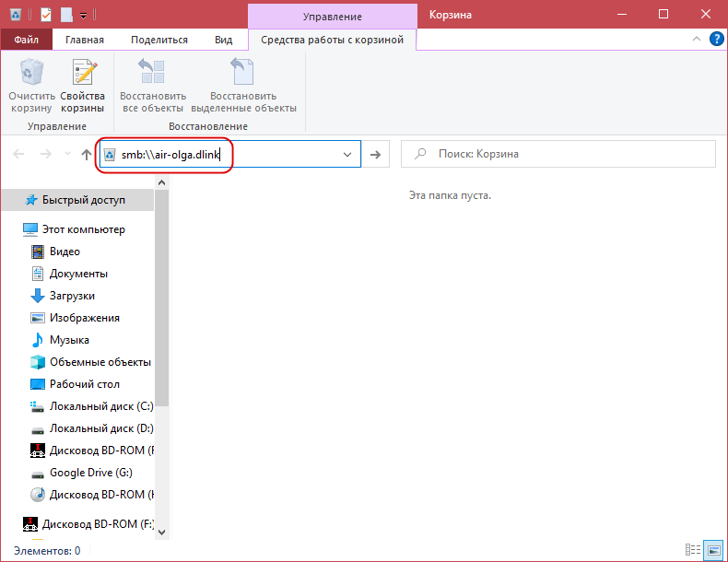
Task: Click the Go arrow next to address bar
Action: pos(375,155)
